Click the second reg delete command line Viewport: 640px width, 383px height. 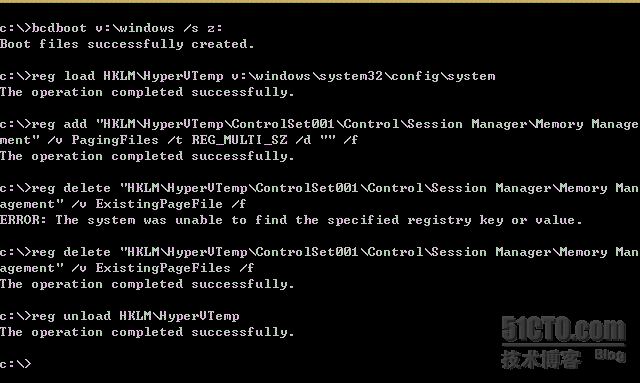click(319, 252)
